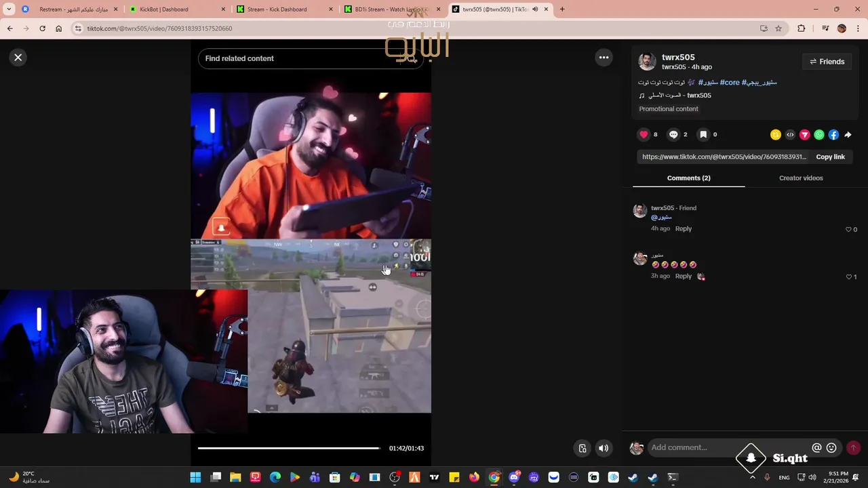Screen dimensions: 868x488
Task: Open the #core hashtag link
Action: [730, 82]
